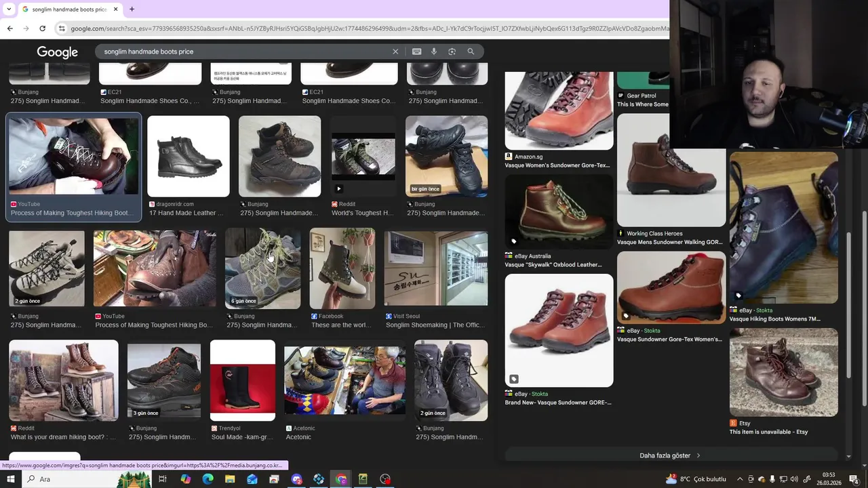Screen dimensions: 868x488
Task: Open the eBay Australia oxblood boot image
Action: [x=559, y=212]
